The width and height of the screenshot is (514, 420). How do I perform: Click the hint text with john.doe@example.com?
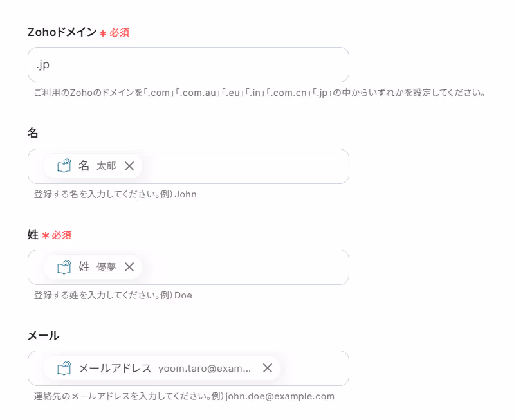184,396
